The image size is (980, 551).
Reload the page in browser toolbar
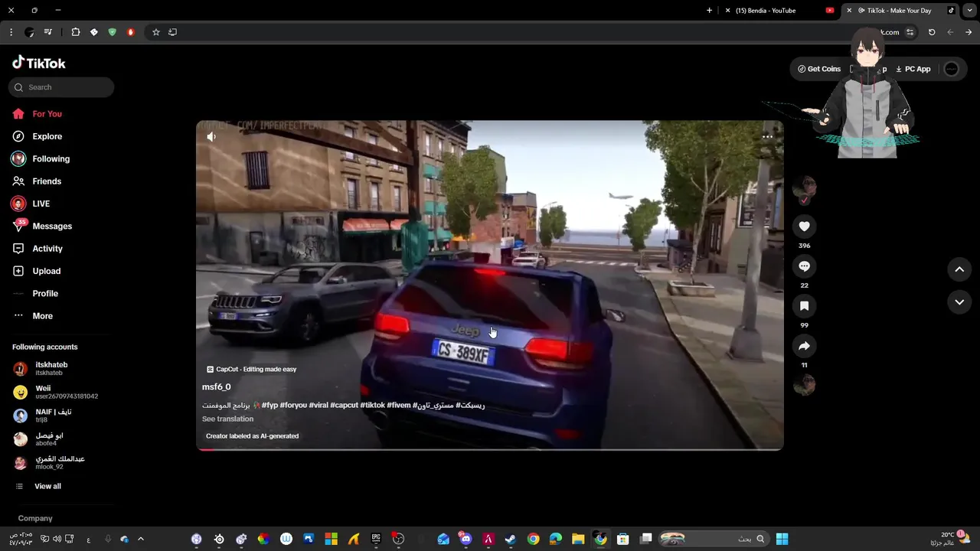coord(932,32)
